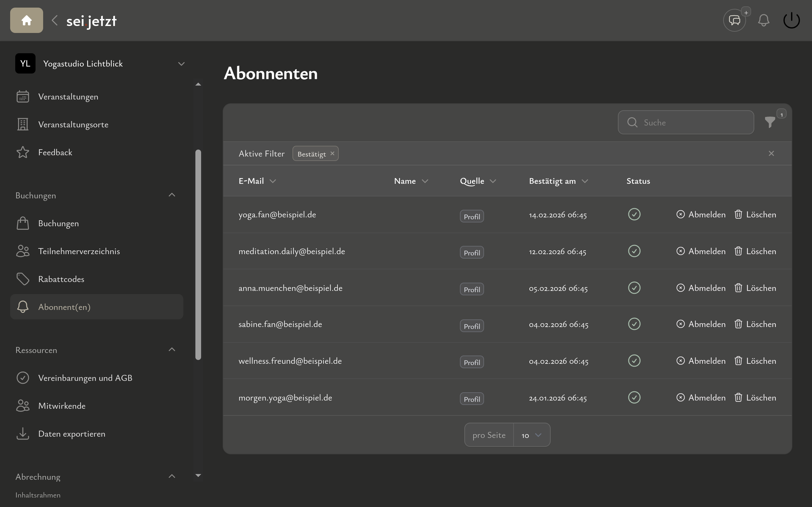
Task: Click status checkmark for sabine.fan@beispiel.de
Action: (634, 324)
